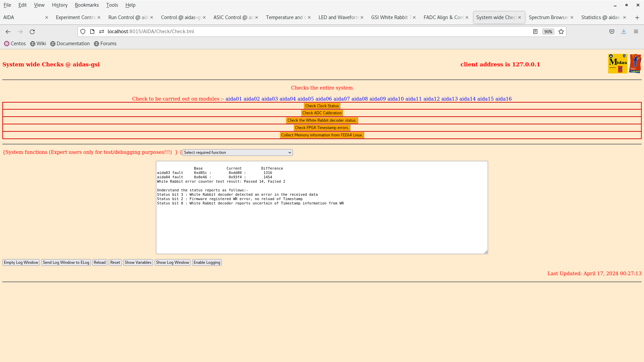Viewport: 644px width, 362px height.
Task: Open the Bookmarks menu
Action: (x=87, y=5)
